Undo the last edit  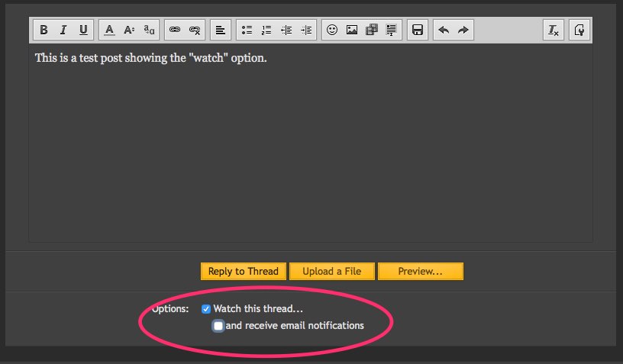444,30
